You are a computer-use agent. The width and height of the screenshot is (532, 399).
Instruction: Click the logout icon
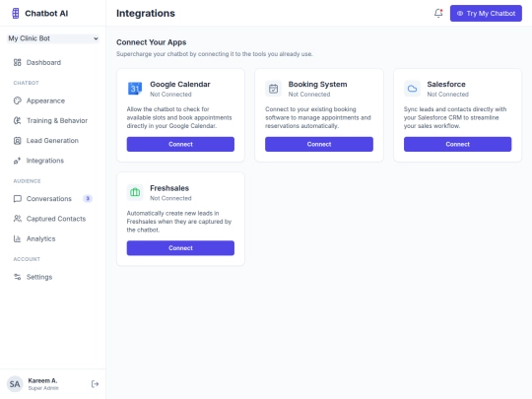tap(95, 384)
